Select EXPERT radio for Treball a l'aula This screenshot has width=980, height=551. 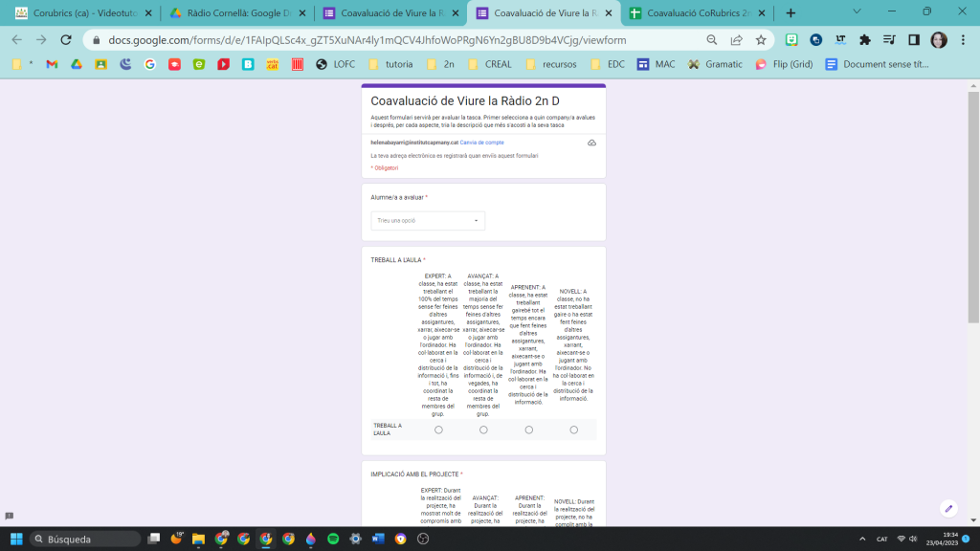[x=438, y=430]
